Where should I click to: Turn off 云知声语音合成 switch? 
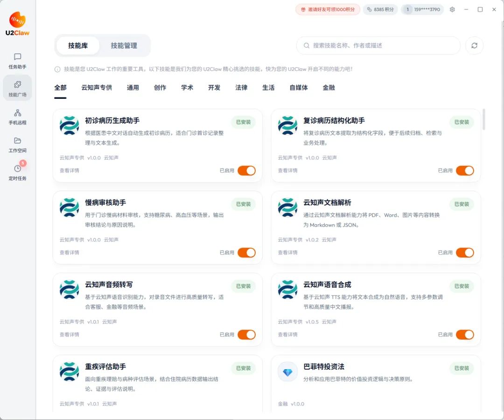pyautogui.click(x=465, y=335)
